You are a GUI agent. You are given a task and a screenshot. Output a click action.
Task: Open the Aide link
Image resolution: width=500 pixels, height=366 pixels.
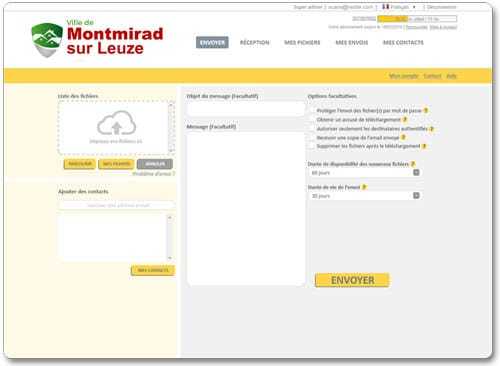pos(451,76)
